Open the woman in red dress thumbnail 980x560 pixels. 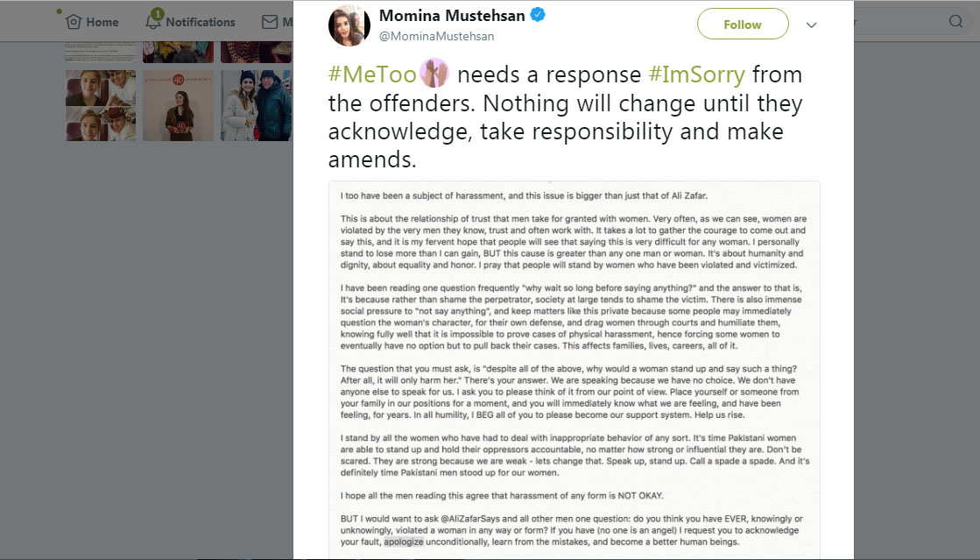coord(178,105)
